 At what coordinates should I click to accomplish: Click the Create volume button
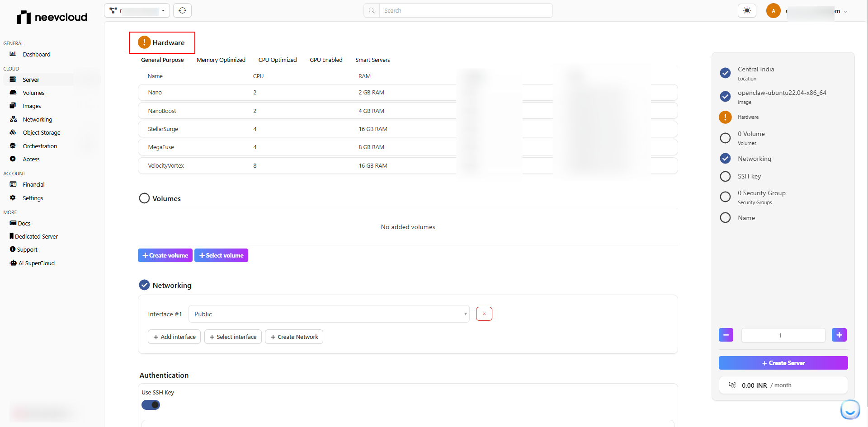pos(165,255)
